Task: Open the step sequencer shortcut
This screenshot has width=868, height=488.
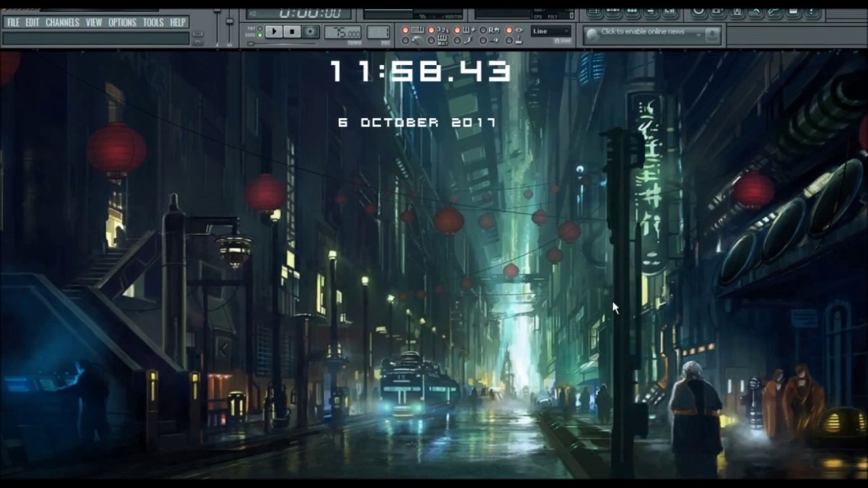Action: click(613, 12)
